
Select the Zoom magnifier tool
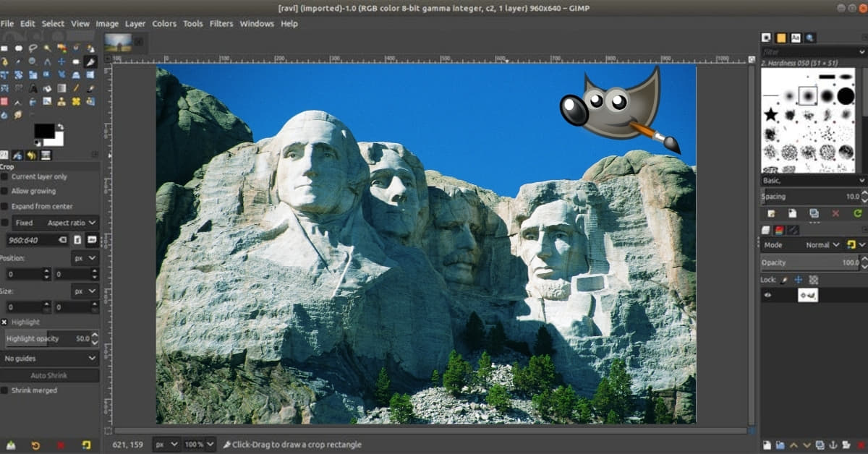click(33, 61)
